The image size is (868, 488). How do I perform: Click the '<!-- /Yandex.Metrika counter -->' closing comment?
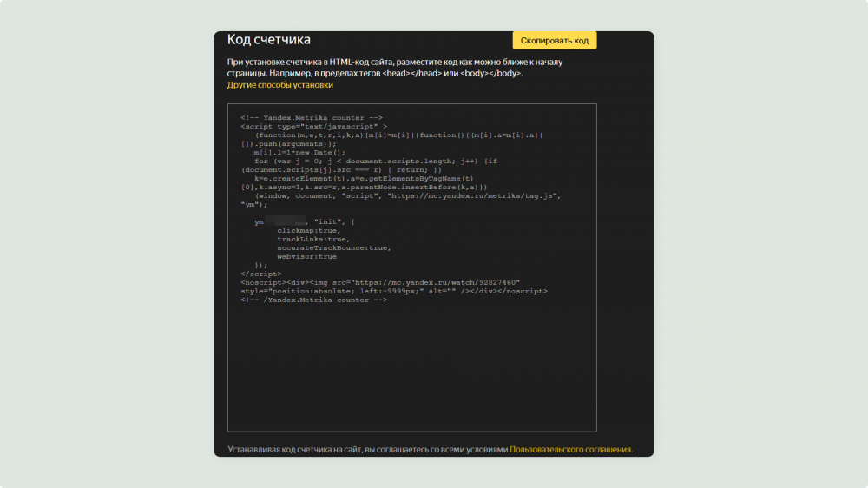coord(313,300)
